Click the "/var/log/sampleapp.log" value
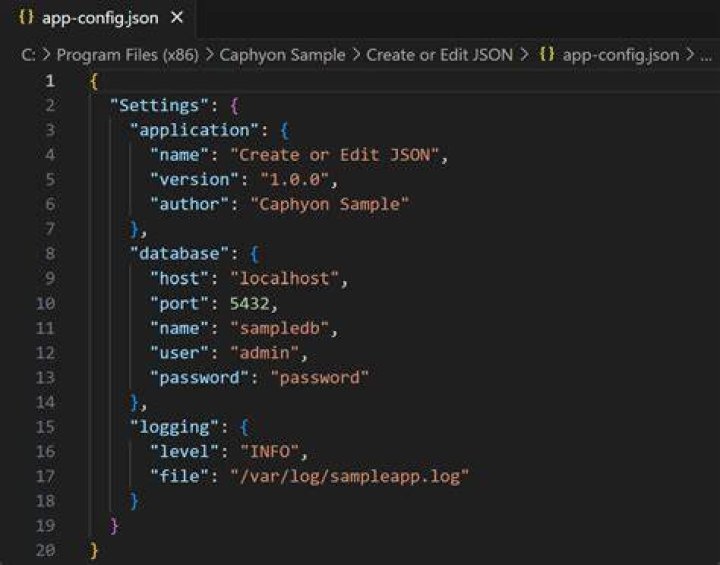 (349, 477)
